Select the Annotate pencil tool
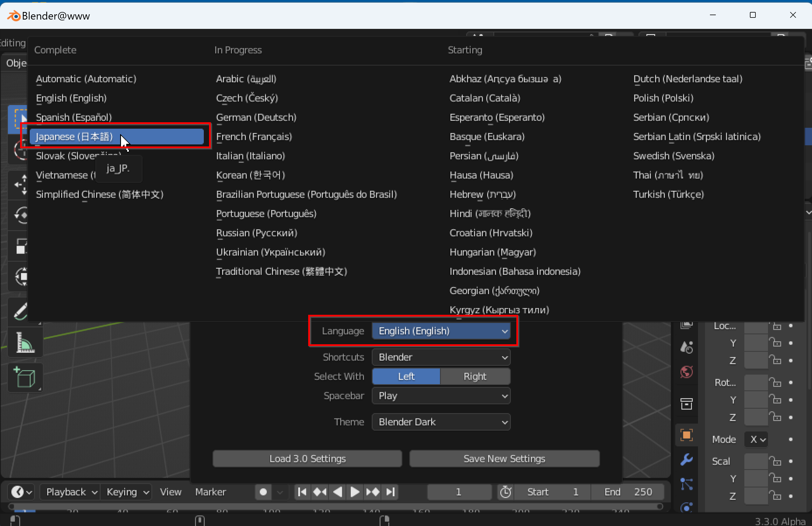Screen dimensions: 812x526 click(20, 311)
